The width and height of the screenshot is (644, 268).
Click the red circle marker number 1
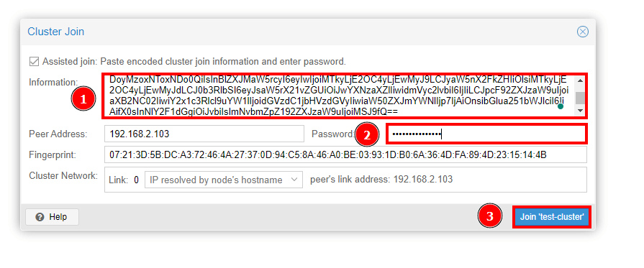[x=83, y=99]
